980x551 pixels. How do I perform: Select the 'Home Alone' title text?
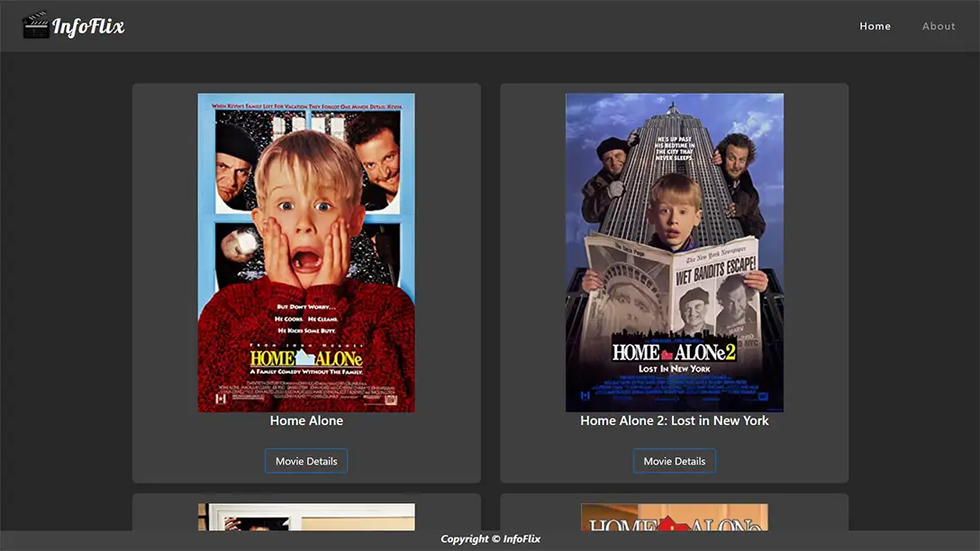(306, 420)
